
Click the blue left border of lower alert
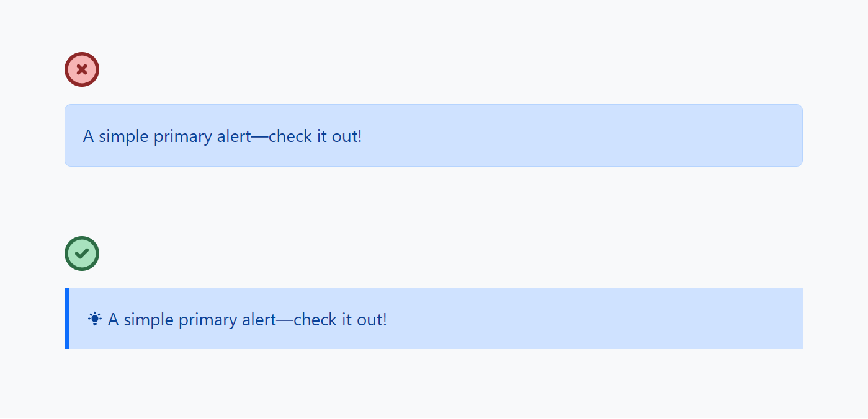click(x=66, y=319)
